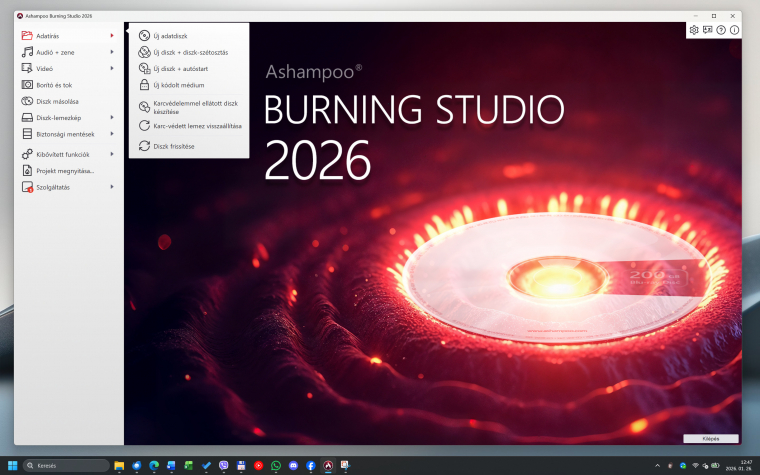Expand the Diszk-lemezkép submenu arrow

click(x=112, y=118)
